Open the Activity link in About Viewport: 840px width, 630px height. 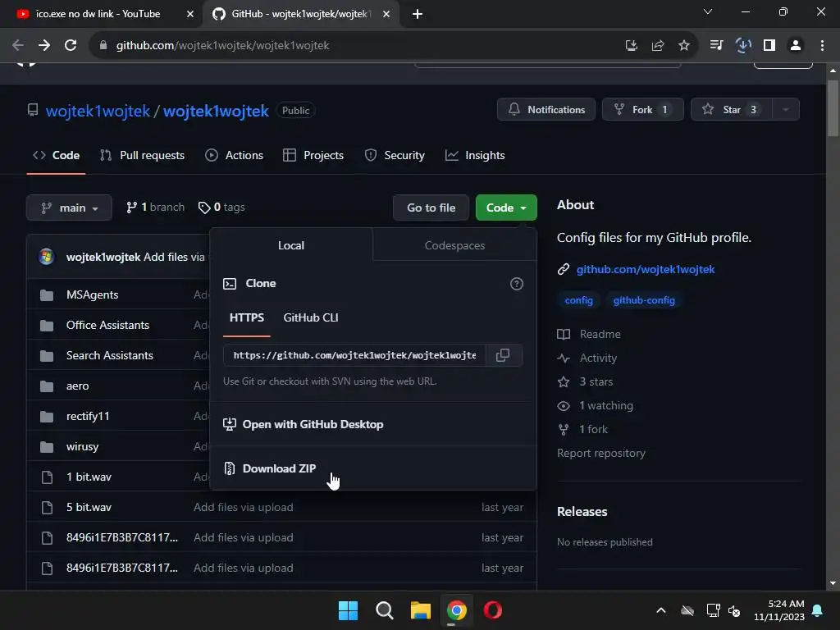[587, 358]
